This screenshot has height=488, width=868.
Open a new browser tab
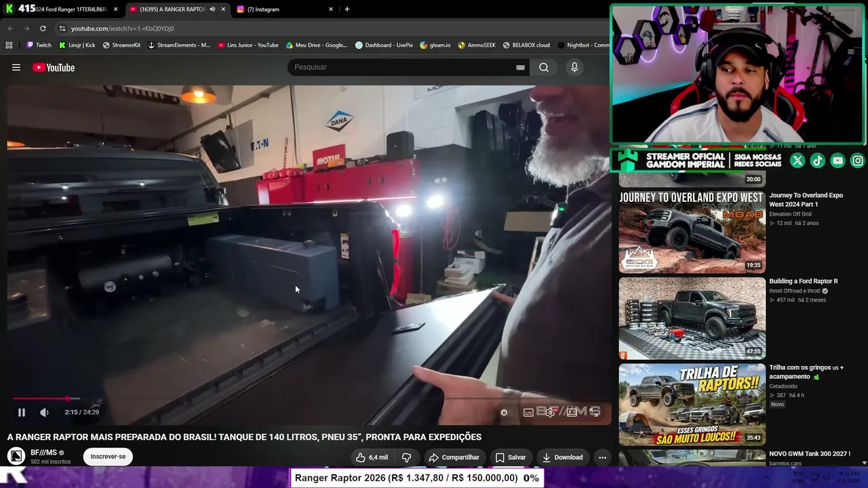click(347, 9)
